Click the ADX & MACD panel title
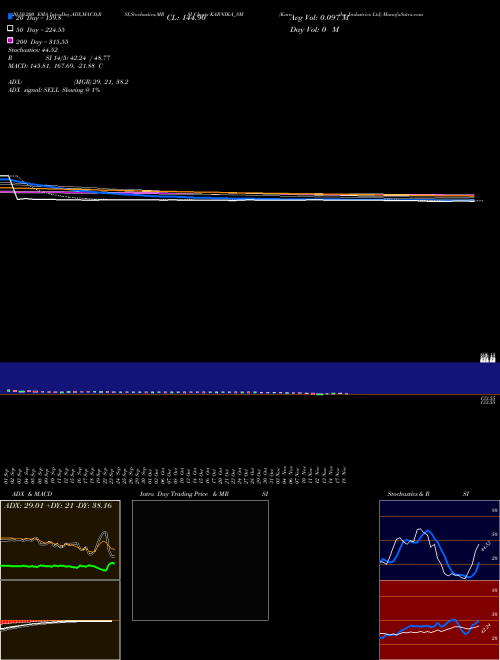Viewport: 500px width, 660px height. (x=32, y=494)
